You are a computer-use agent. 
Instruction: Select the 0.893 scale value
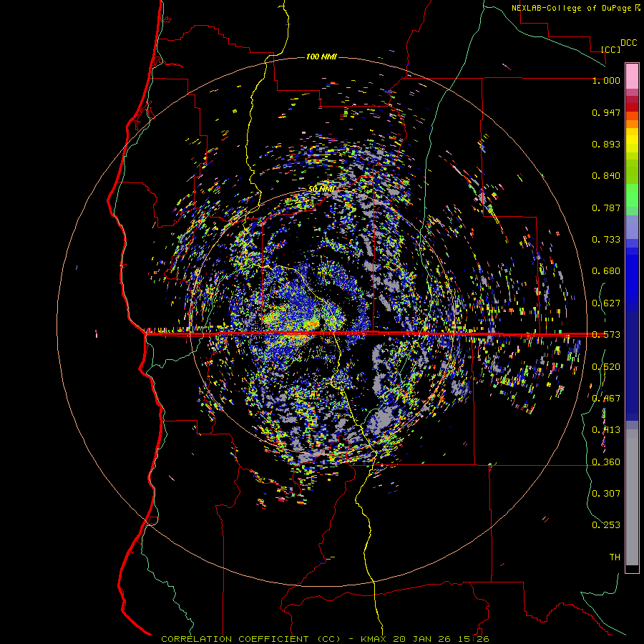606,144
